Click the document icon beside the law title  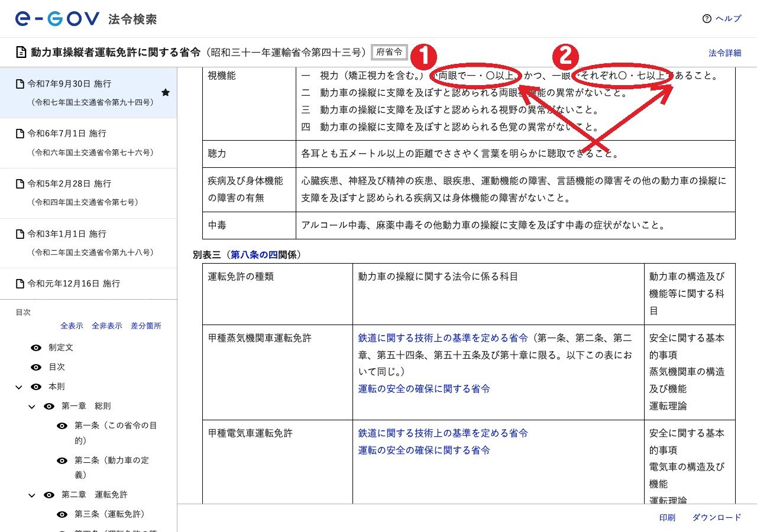coord(21,52)
